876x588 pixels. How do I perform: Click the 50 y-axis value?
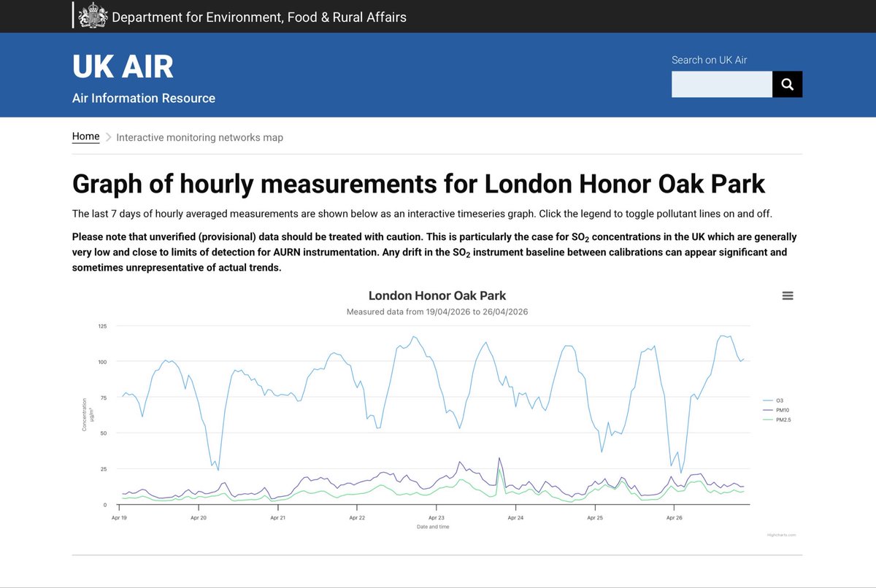pyautogui.click(x=104, y=433)
